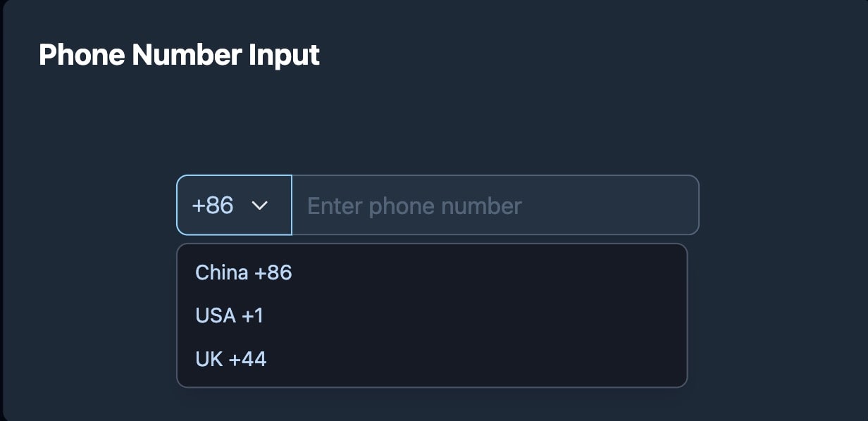Click the Phone Number Input heading
Screen dimensions: 868x421
point(179,54)
